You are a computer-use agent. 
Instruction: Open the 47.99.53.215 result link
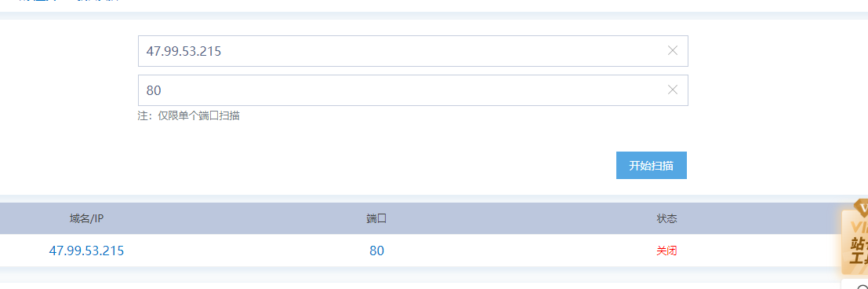pos(86,251)
